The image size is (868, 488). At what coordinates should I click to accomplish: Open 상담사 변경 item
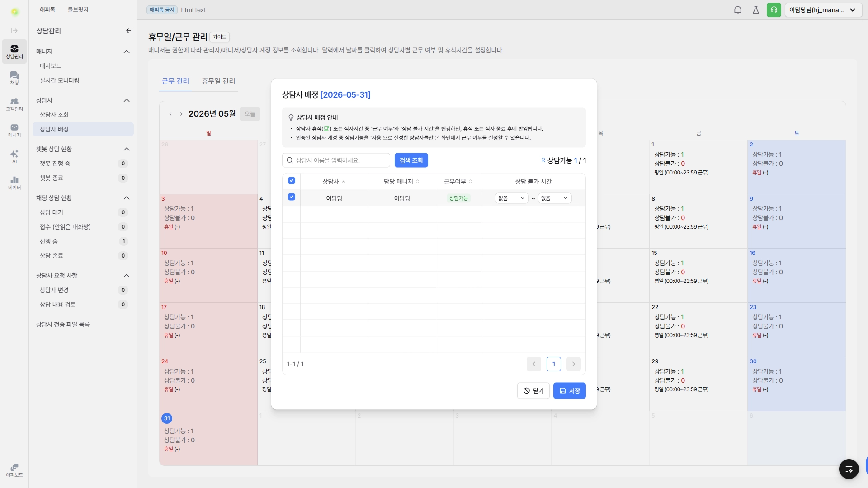click(83, 290)
